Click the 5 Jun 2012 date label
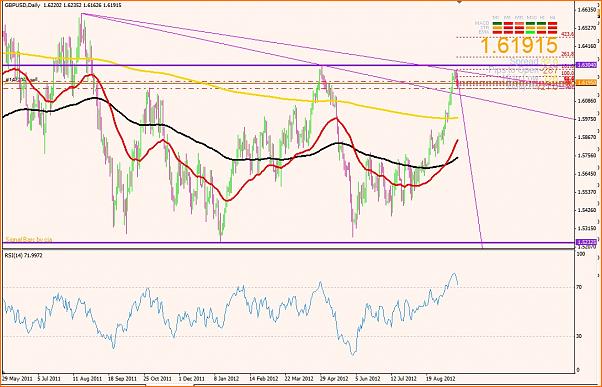This screenshot has width=602, height=387. [x=369, y=378]
